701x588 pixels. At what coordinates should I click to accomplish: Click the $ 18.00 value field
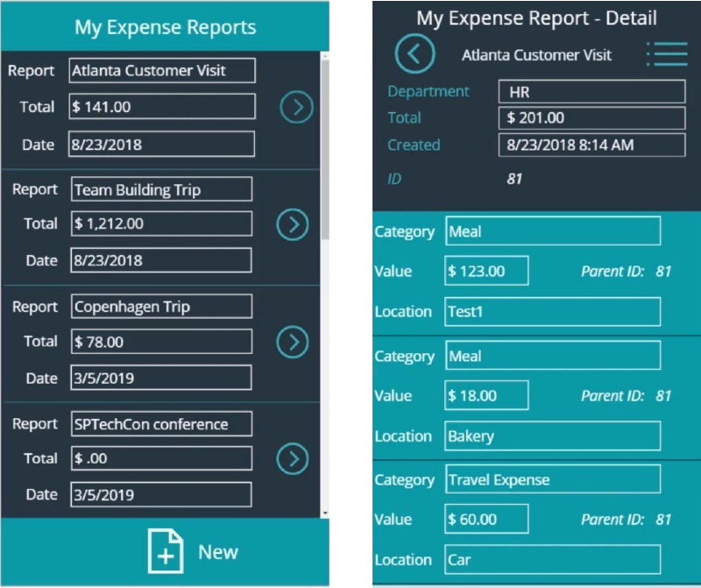click(x=486, y=395)
